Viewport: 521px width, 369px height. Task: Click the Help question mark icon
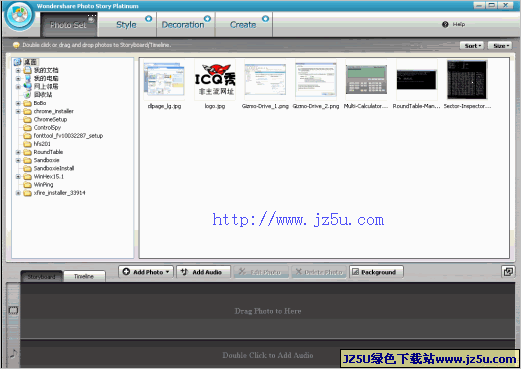click(445, 24)
